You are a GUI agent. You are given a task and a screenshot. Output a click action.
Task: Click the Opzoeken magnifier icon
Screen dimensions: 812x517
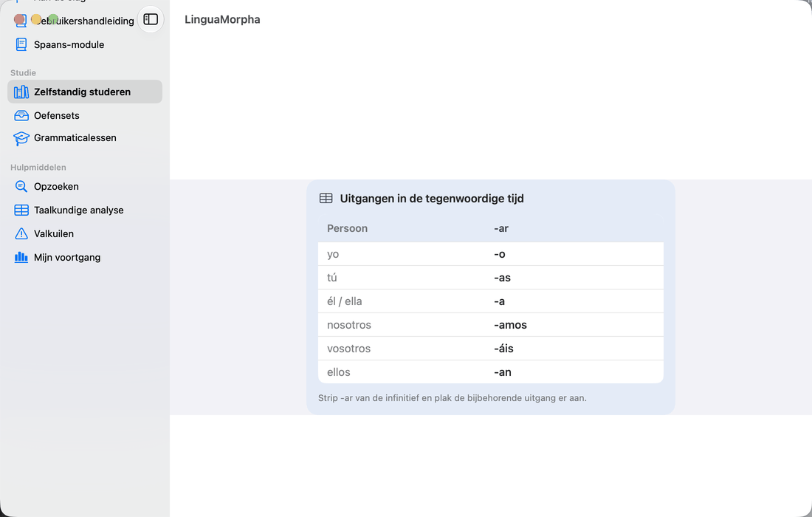pyautogui.click(x=21, y=187)
